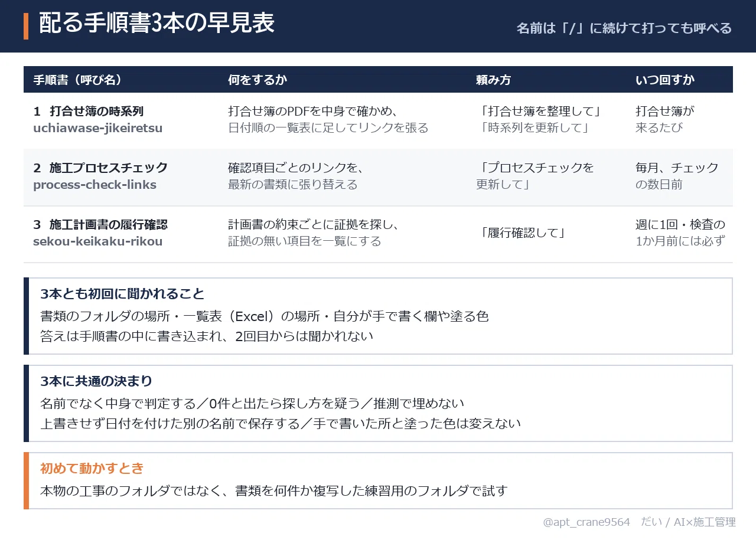Image resolution: width=756 pixels, height=540 pixels.
Task: Click the phrase "「時系列を更新して」"
Action: tap(535, 128)
